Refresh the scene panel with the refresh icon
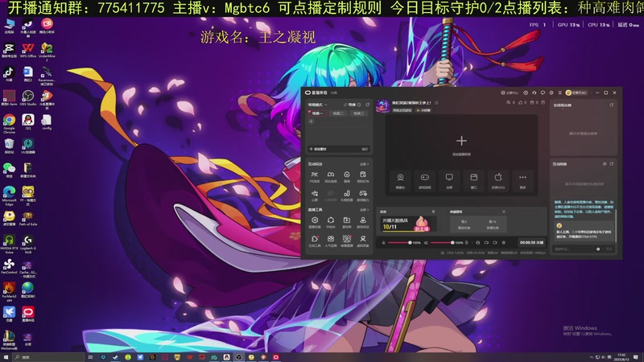The image size is (644, 362). click(x=368, y=105)
